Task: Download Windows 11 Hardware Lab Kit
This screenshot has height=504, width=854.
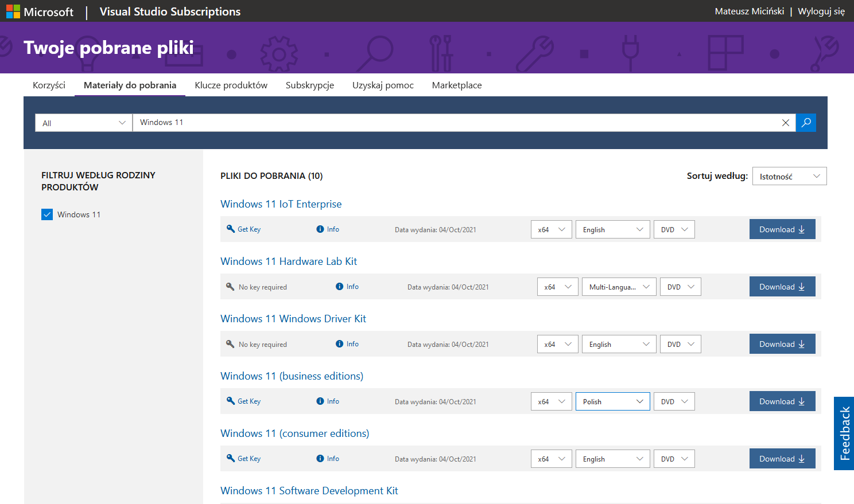Action: 782,287
